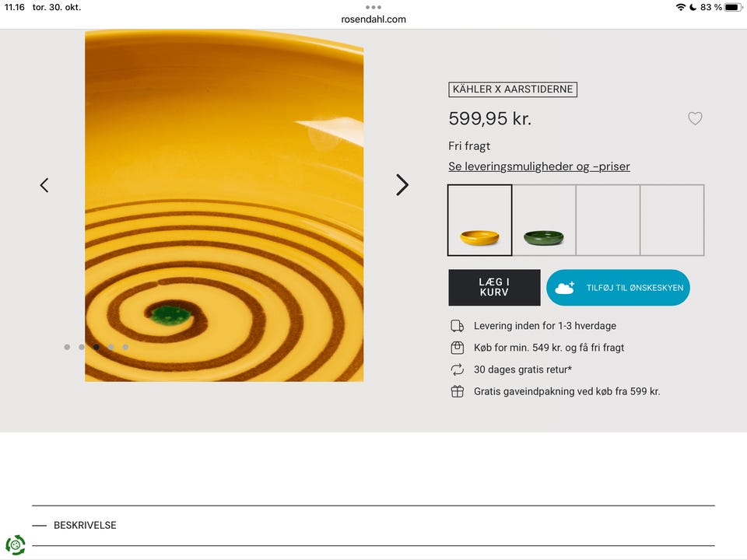Click Tilføj til ønskeskyen button
Image resolution: width=747 pixels, height=560 pixels.
click(x=618, y=288)
